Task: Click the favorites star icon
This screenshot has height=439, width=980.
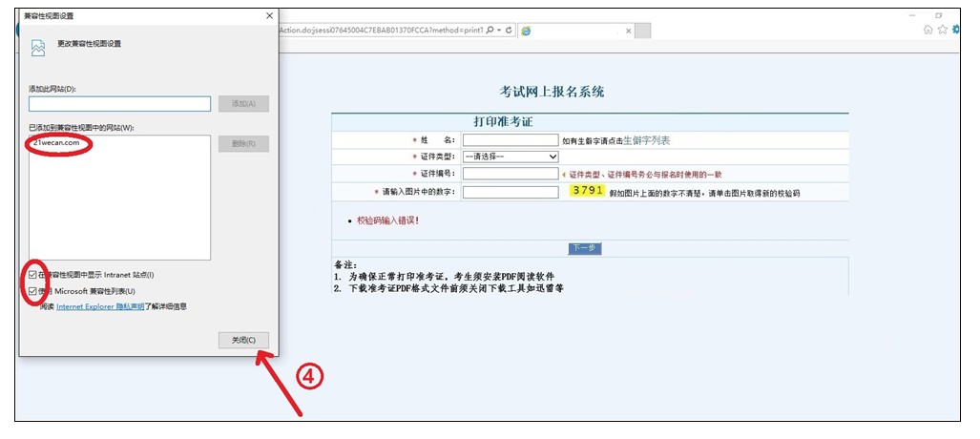Action: (943, 30)
